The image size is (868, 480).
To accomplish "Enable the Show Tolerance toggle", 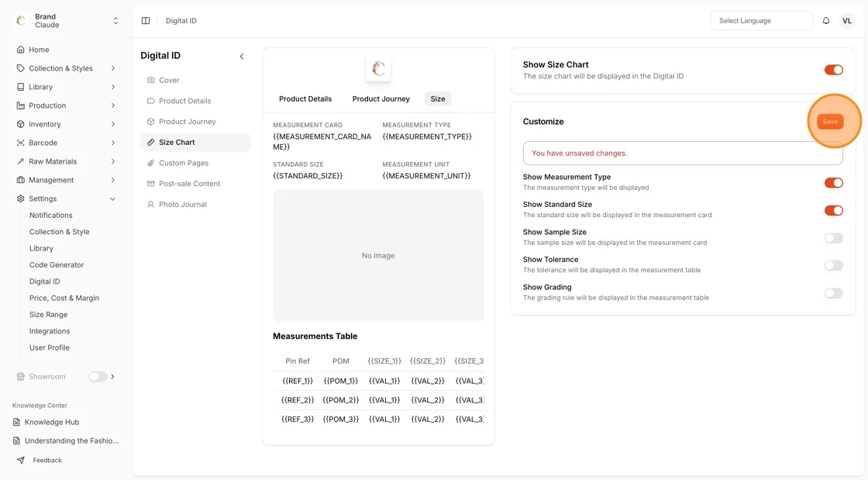I will click(x=834, y=265).
